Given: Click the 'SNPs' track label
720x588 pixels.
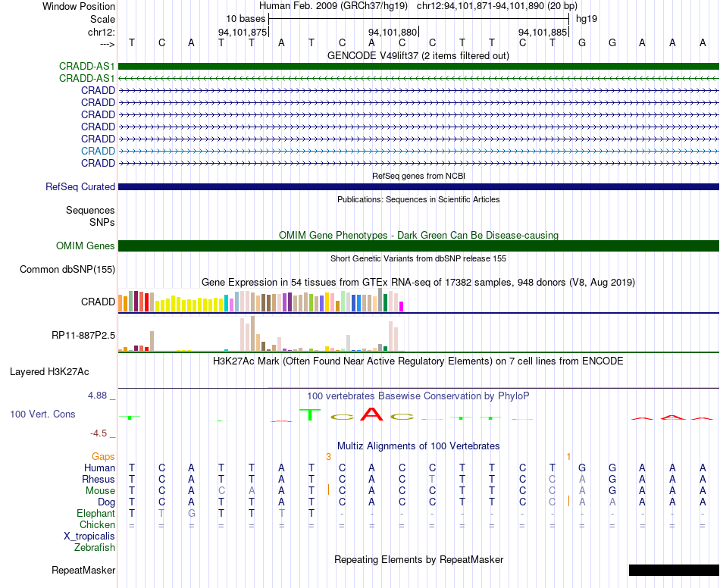Looking at the screenshot, I should click(x=102, y=222).
